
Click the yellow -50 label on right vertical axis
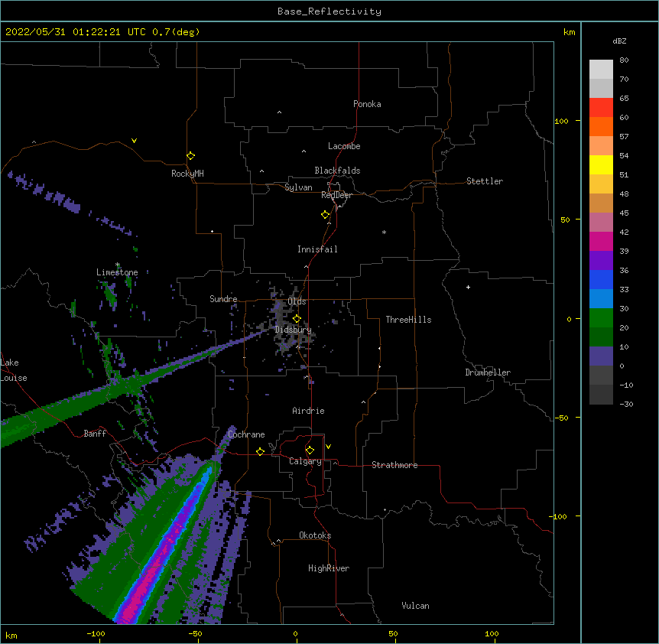(x=561, y=418)
